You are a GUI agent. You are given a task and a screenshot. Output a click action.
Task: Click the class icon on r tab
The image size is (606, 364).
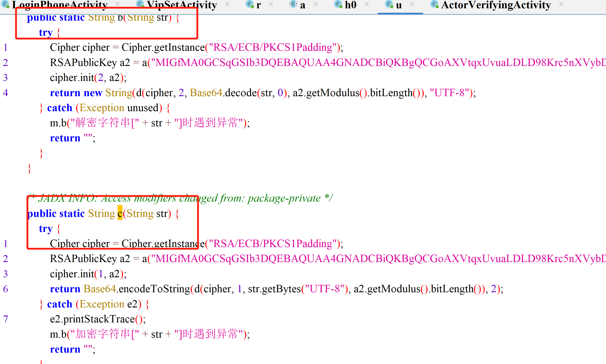250,4
